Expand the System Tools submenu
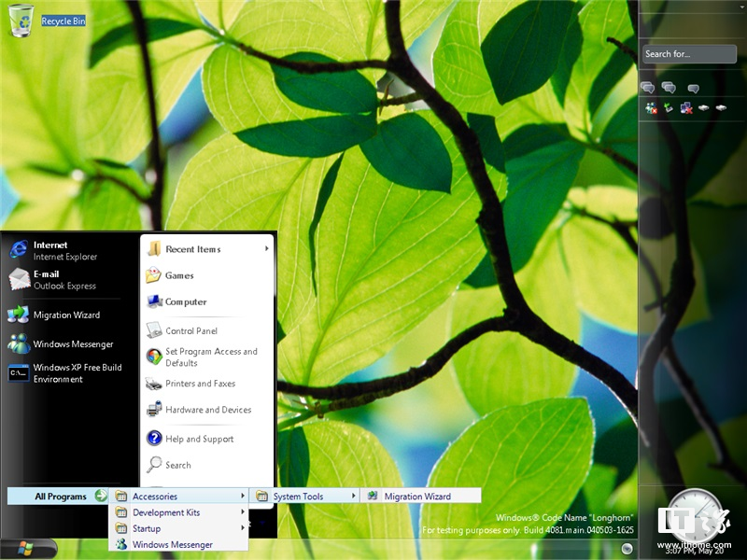747x560 pixels. click(305, 497)
